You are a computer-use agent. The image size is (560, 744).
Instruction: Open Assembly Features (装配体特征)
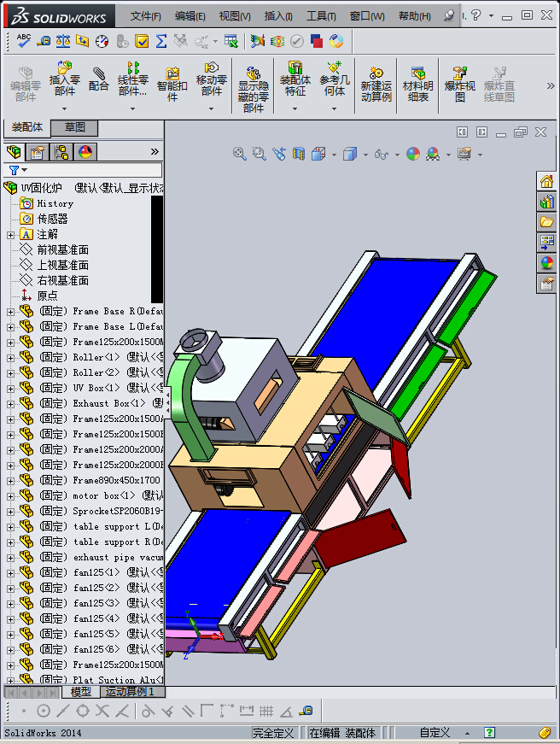click(x=295, y=79)
